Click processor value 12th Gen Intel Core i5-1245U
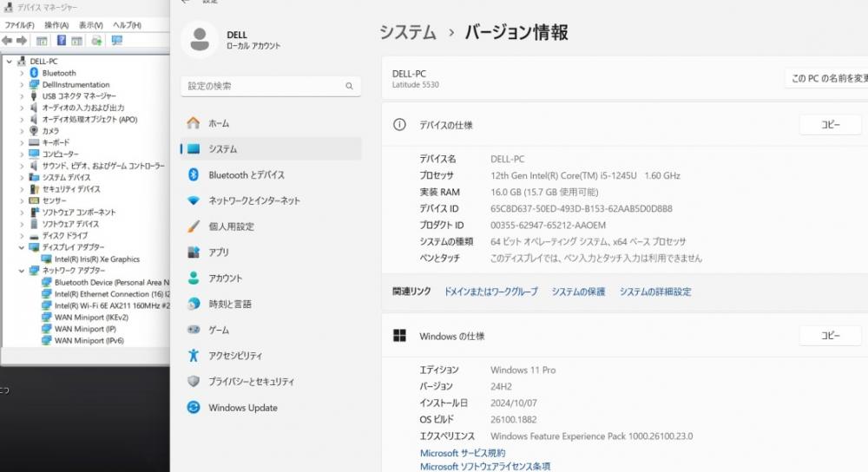 (585, 175)
